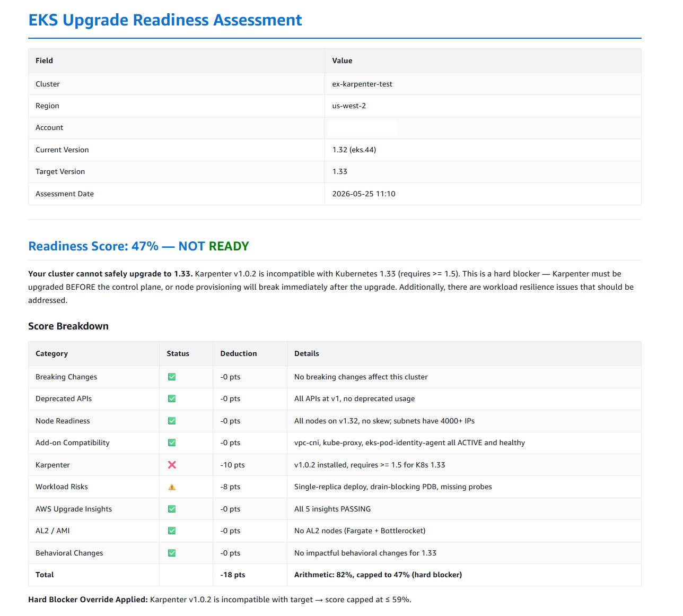Select the region value 'us-west-2'
683x616 pixels.
[349, 106]
